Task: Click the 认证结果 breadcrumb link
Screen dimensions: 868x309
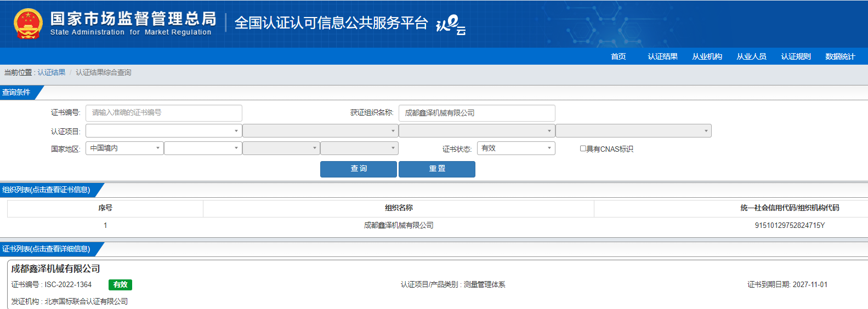Action: point(52,72)
